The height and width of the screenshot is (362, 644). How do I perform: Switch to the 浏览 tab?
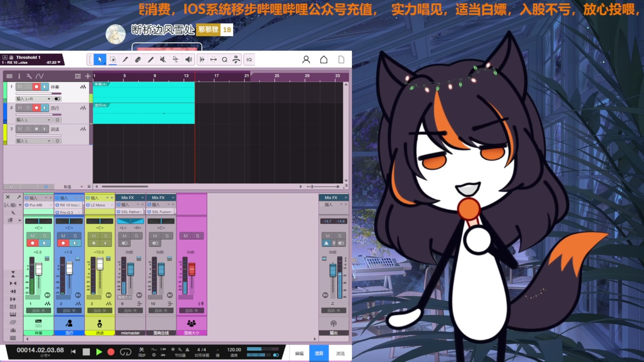click(x=340, y=353)
